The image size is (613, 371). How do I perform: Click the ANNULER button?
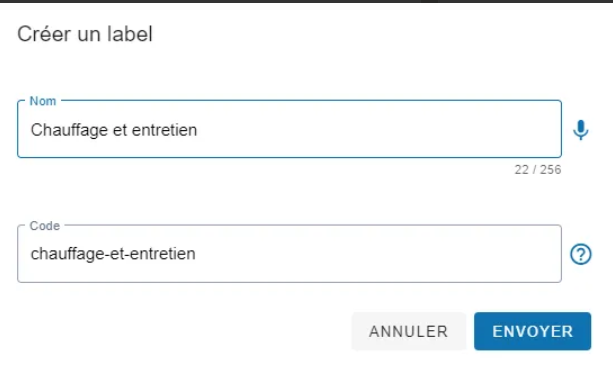pyautogui.click(x=409, y=331)
